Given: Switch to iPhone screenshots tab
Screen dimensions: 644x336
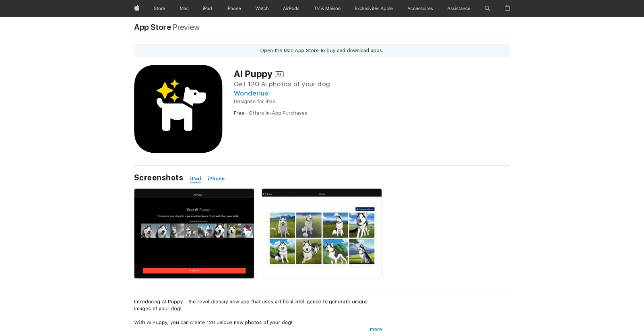Looking at the screenshot, I should (216, 178).
